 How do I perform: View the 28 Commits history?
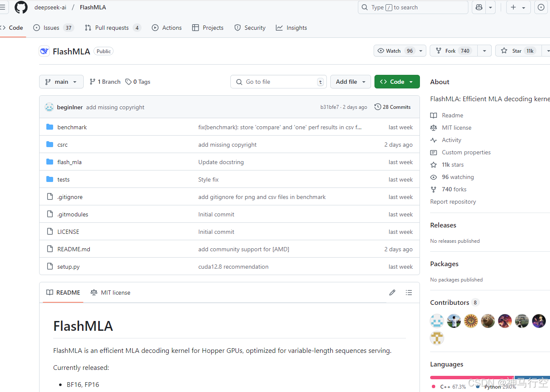(392, 107)
